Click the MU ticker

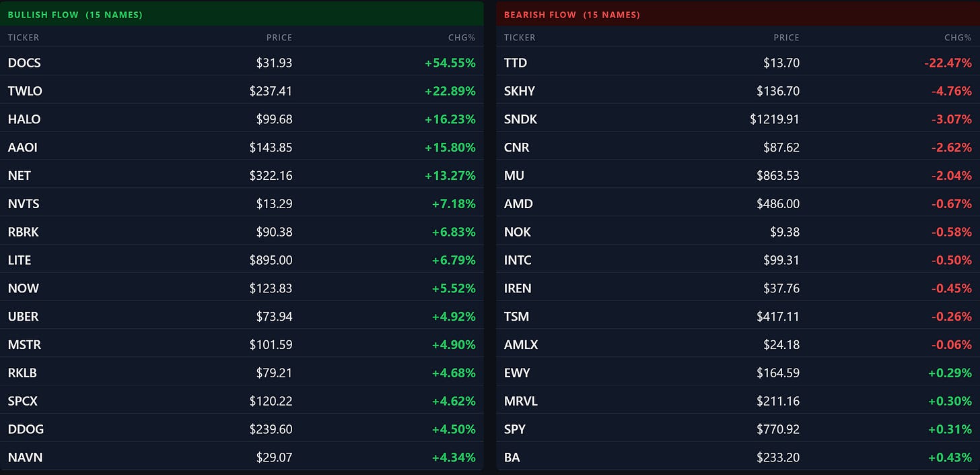[x=514, y=176]
